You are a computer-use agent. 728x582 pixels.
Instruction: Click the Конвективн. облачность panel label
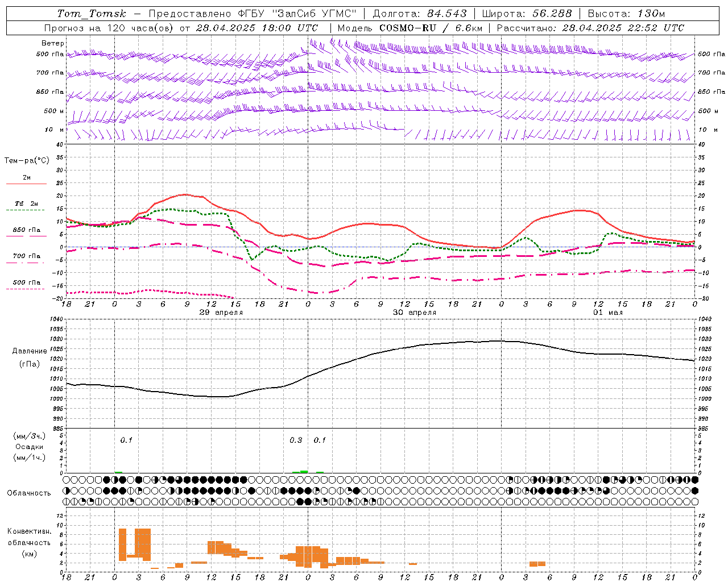29,542
